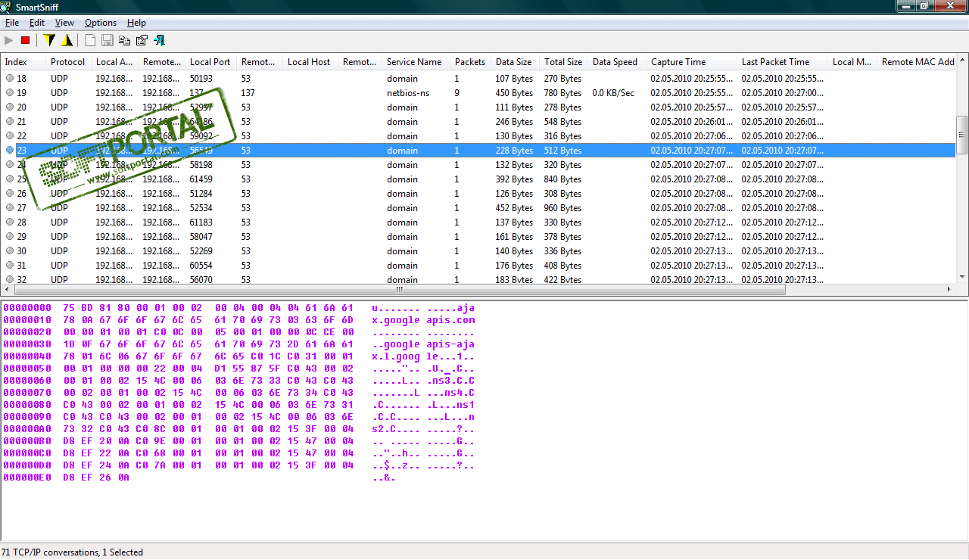Click the vertical scrollbar down arrow

[962, 276]
